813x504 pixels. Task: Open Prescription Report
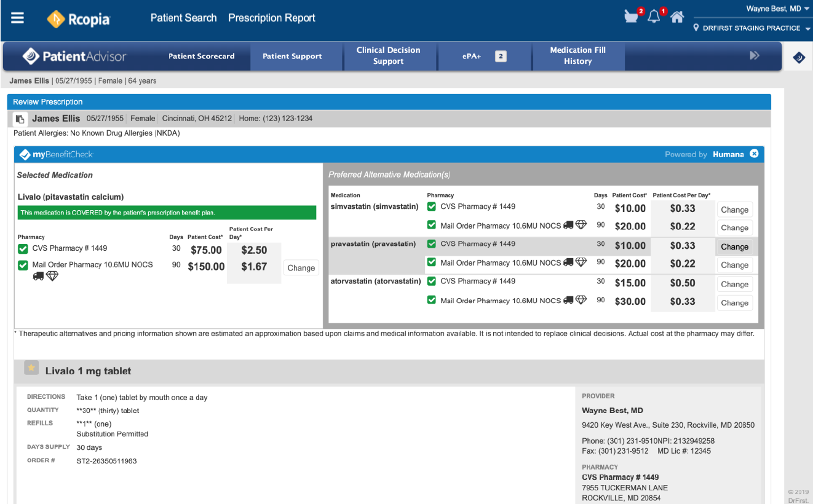point(272,18)
